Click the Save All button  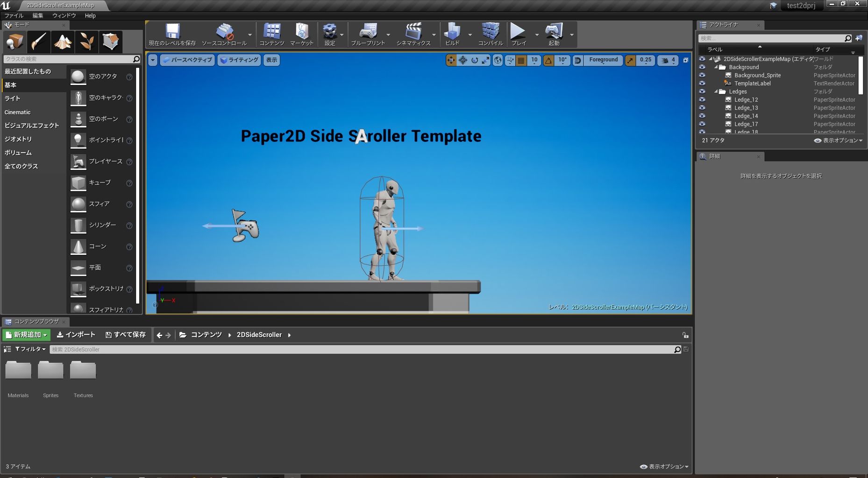coord(126,335)
